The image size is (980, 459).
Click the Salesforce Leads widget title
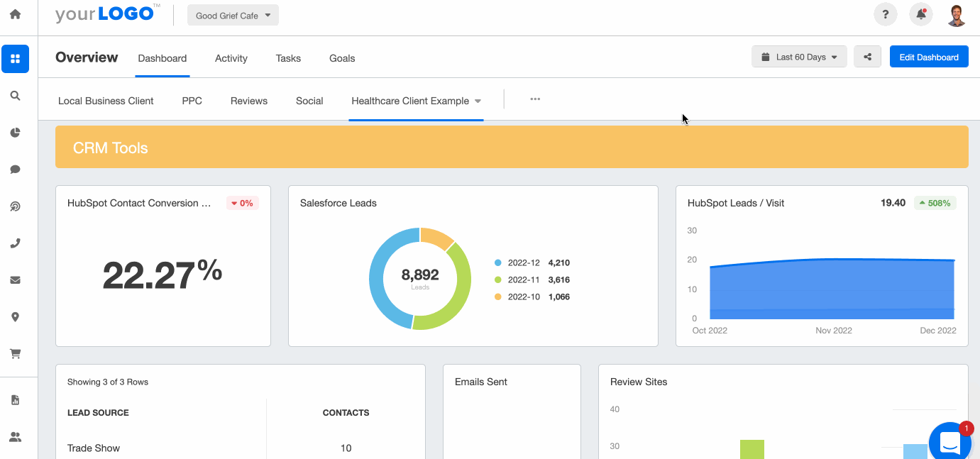coord(338,203)
